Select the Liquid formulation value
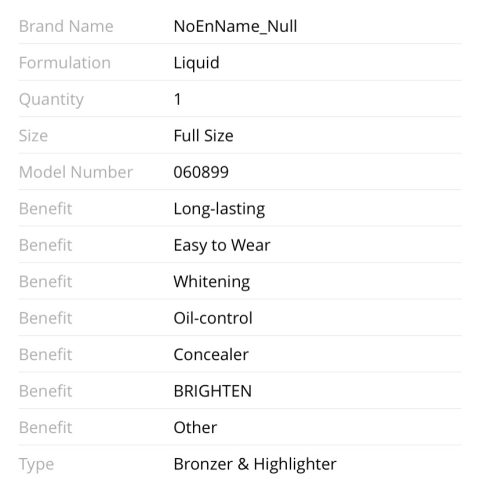This screenshot has height=480, width=480. coord(196,63)
